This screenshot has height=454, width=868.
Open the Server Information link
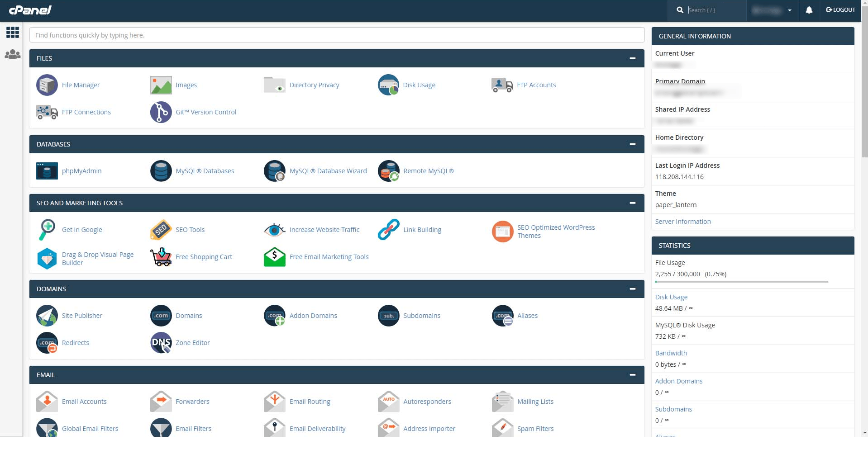683,222
